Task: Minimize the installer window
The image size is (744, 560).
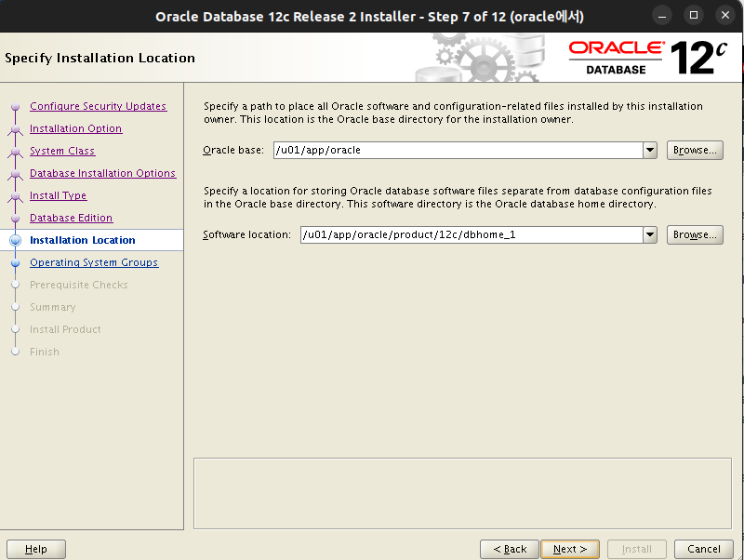Action: point(662,16)
